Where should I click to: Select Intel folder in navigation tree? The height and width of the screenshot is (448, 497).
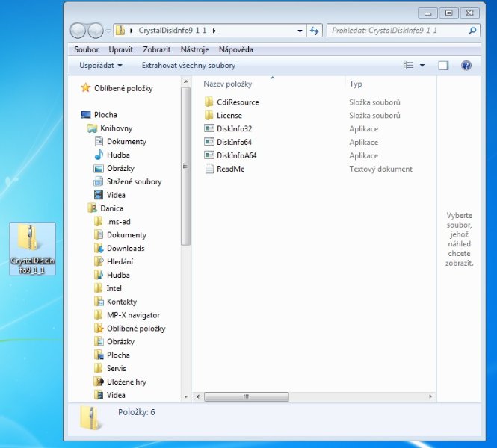point(108,288)
